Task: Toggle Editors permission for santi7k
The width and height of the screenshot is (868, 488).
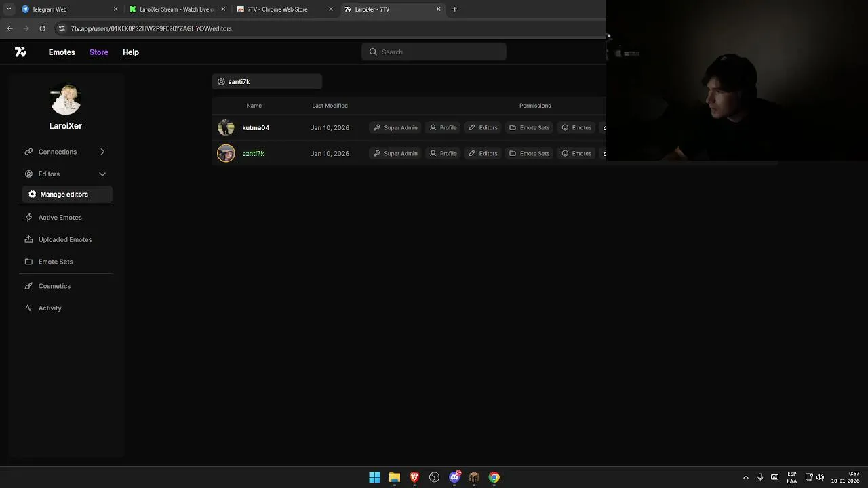Action: 483,153
